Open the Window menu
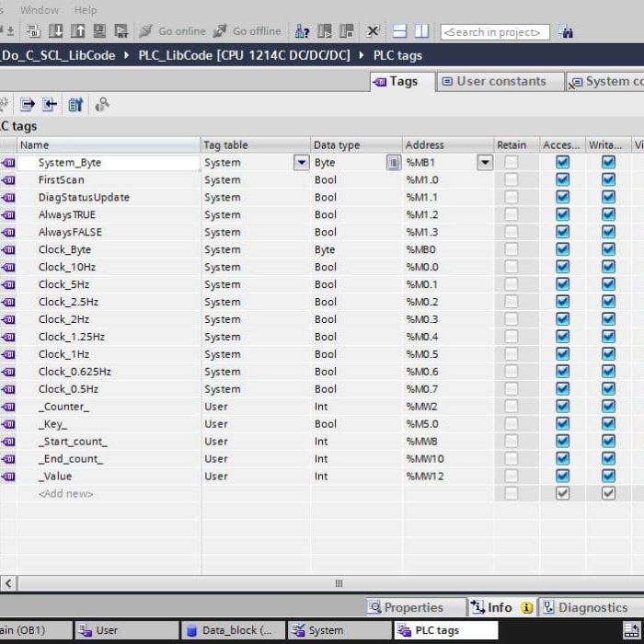Viewport: 644px width, 644px height. 40,10
